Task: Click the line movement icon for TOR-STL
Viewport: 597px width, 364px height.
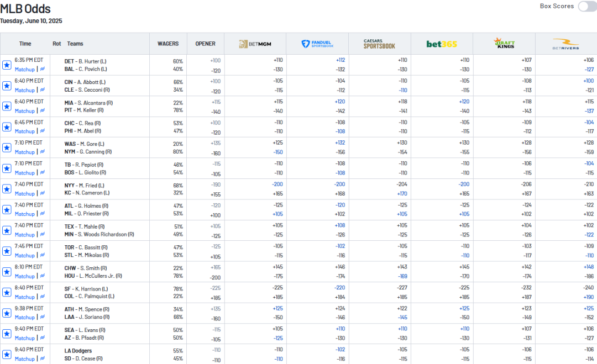Action: click(43, 255)
